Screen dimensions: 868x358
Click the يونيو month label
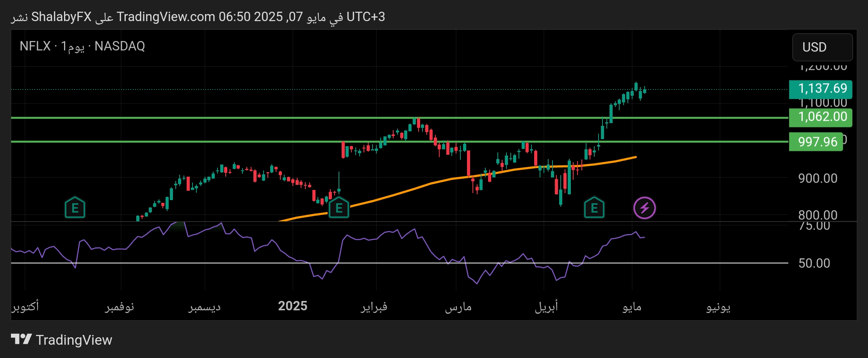[x=718, y=307]
